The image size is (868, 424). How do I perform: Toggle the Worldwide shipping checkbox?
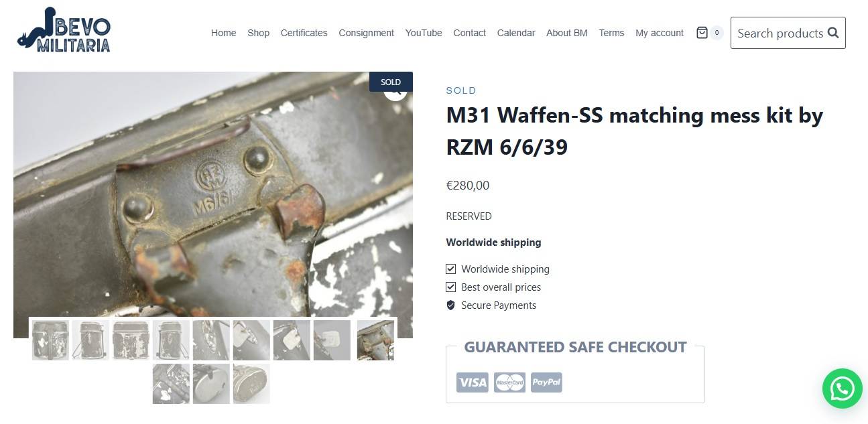tap(450, 269)
